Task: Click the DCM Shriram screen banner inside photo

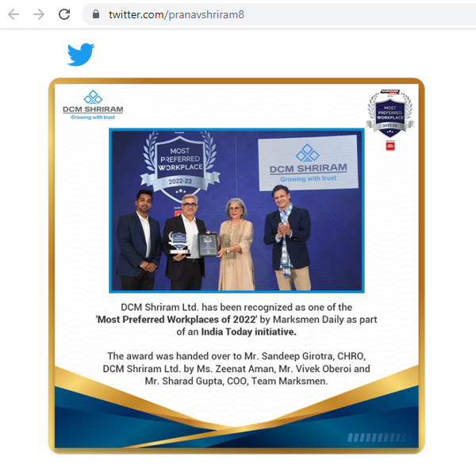Action: 308,163
